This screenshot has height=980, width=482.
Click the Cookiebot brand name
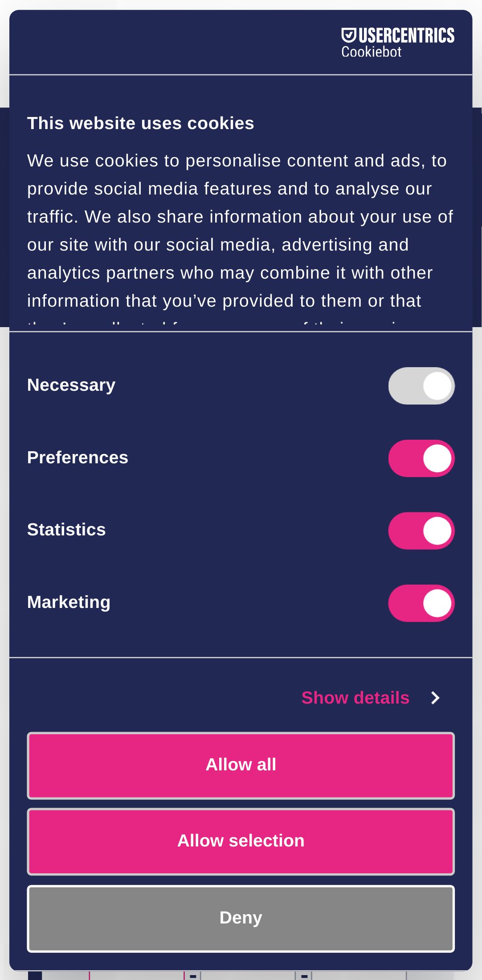371,52
